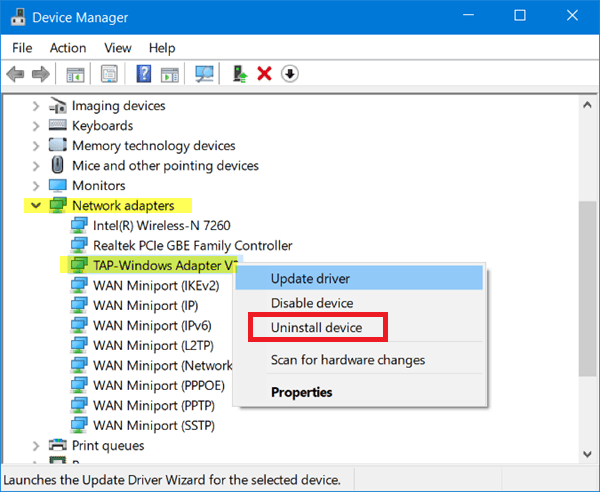Select the TAP-Windows Adapter text

click(165, 265)
